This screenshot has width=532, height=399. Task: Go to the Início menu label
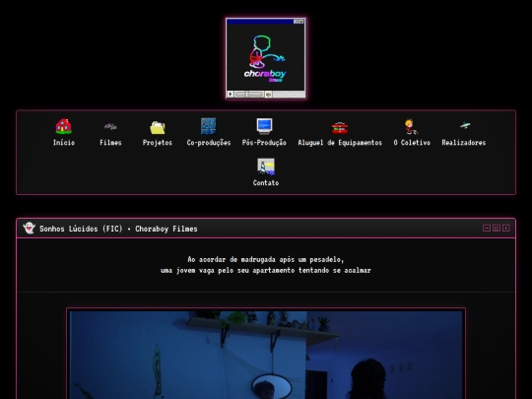pos(64,143)
